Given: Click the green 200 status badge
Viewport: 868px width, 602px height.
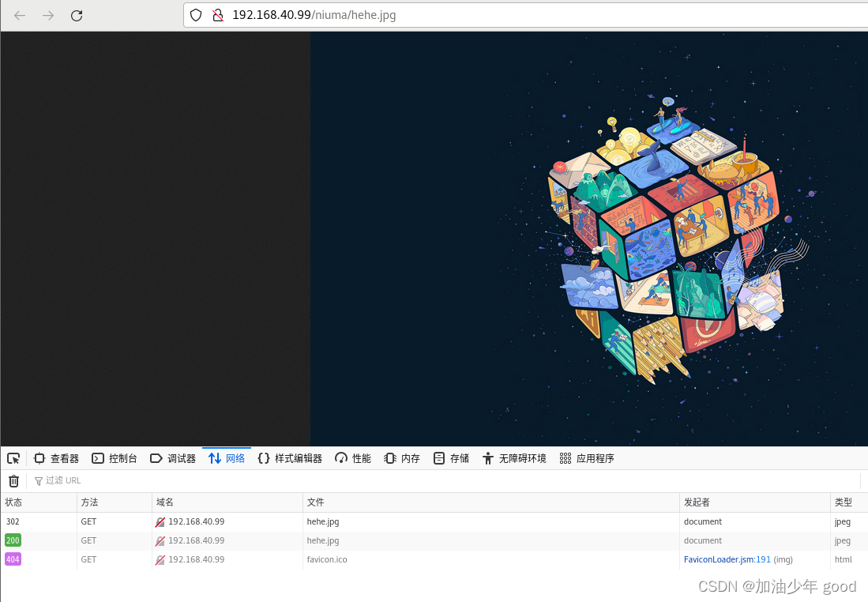Looking at the screenshot, I should point(13,540).
